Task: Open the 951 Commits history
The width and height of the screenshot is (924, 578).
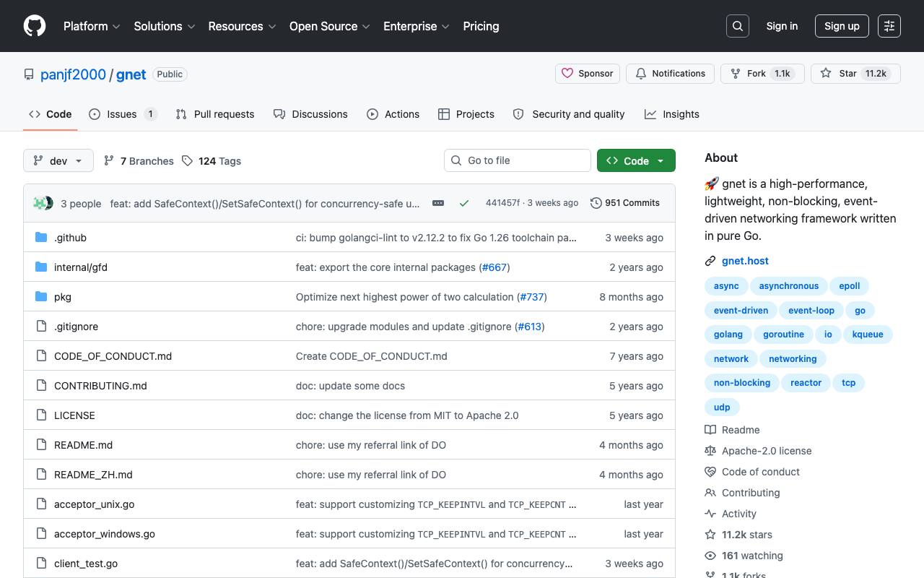Action: click(625, 203)
